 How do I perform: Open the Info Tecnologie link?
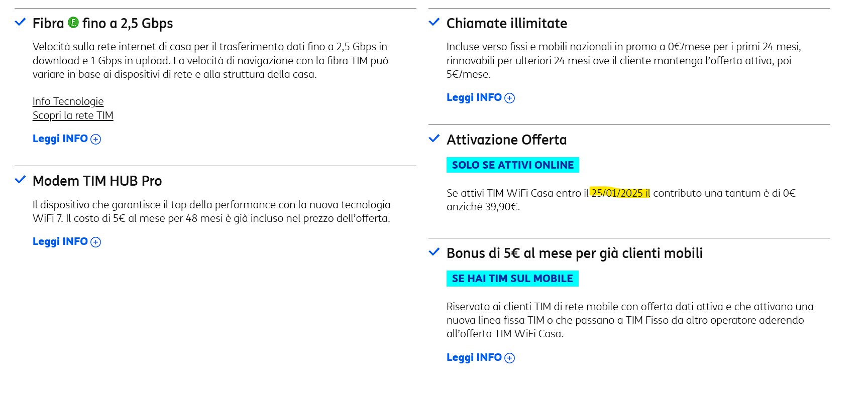68,101
